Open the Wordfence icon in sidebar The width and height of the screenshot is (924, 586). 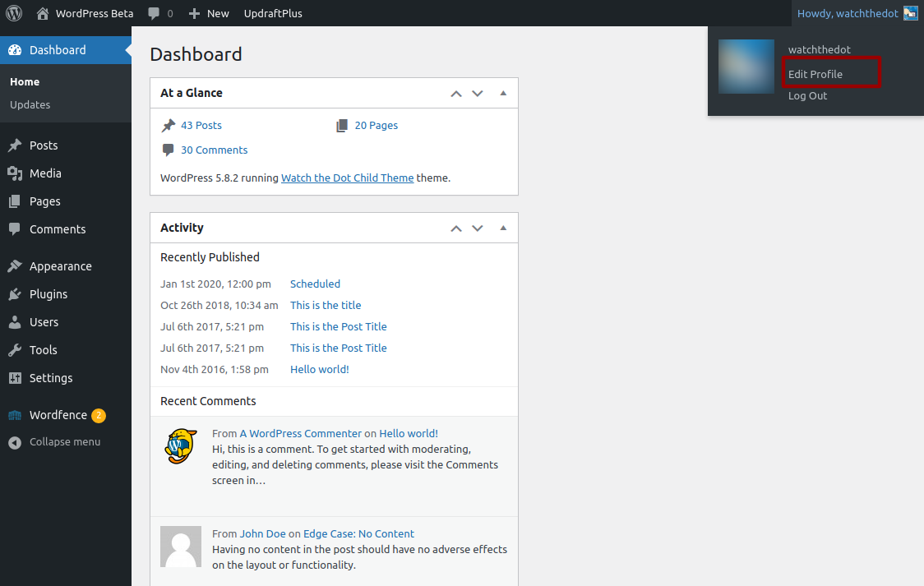[x=15, y=415]
